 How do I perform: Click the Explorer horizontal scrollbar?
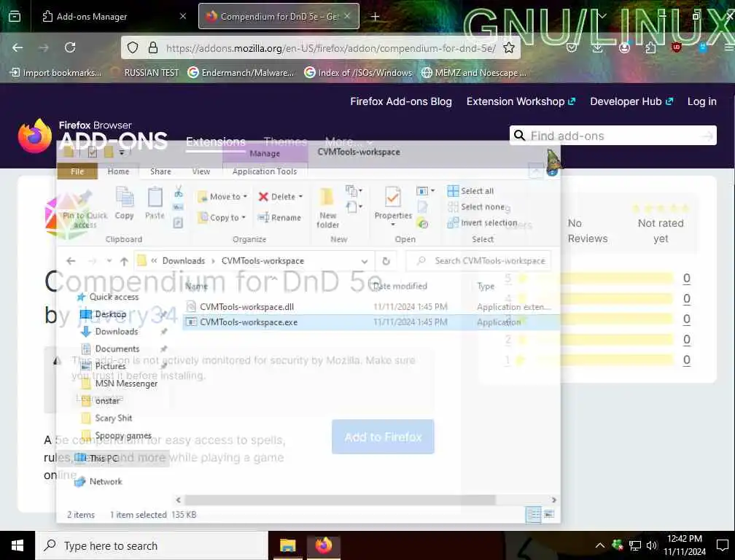click(x=340, y=500)
